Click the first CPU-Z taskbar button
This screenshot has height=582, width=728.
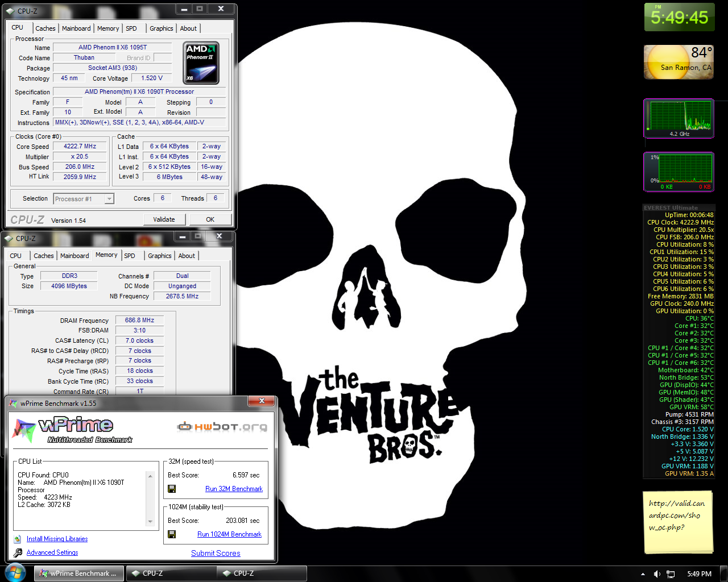click(x=171, y=573)
